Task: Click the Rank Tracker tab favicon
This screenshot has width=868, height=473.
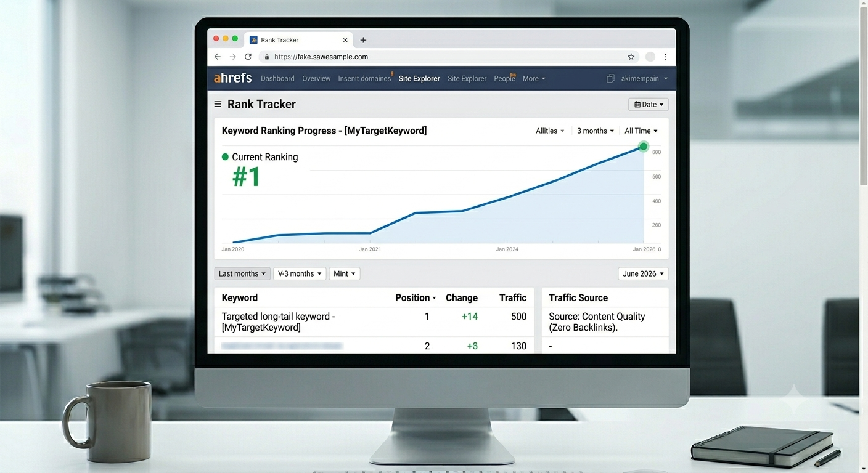Action: [x=253, y=40]
